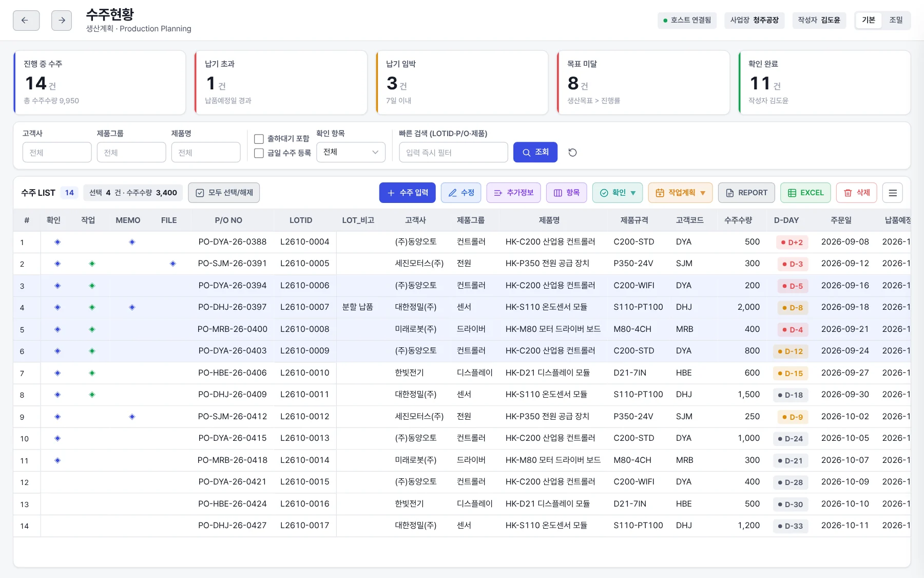This screenshot has height=578, width=924.
Task: Click the D+2 badge in row 1
Action: [x=792, y=243]
